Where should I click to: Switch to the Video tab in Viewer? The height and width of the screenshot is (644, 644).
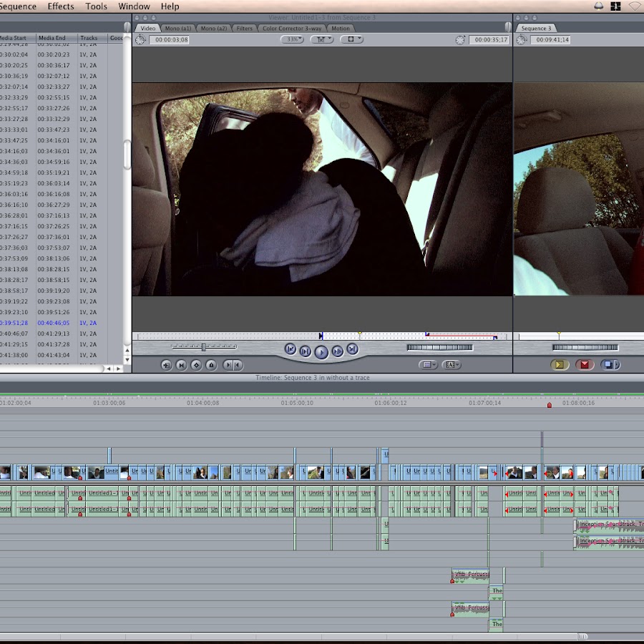(x=148, y=29)
